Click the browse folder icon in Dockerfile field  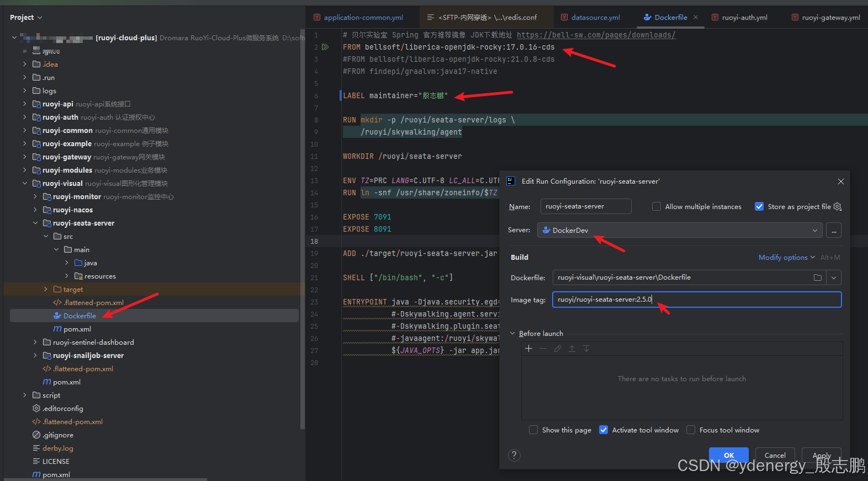click(x=818, y=277)
